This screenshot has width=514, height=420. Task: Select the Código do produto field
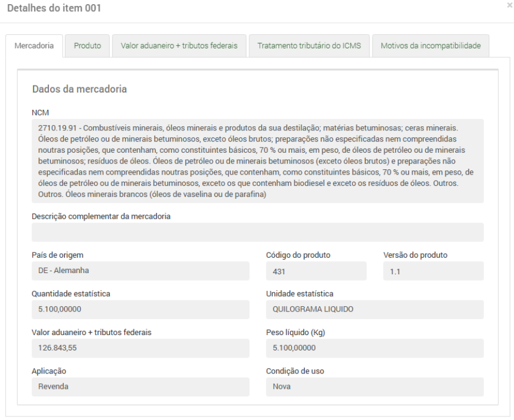[316, 271]
